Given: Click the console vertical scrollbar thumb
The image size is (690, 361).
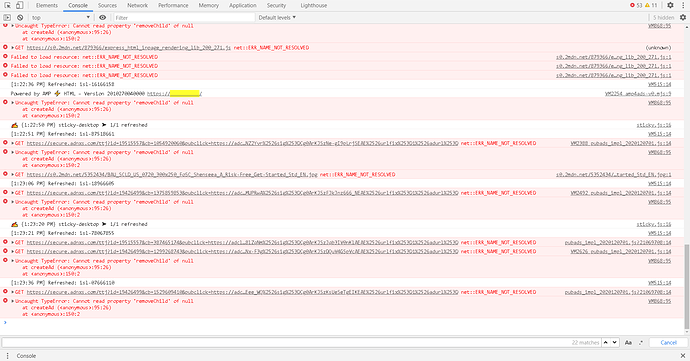Looking at the screenshot, I should pyautogui.click(x=687, y=287).
